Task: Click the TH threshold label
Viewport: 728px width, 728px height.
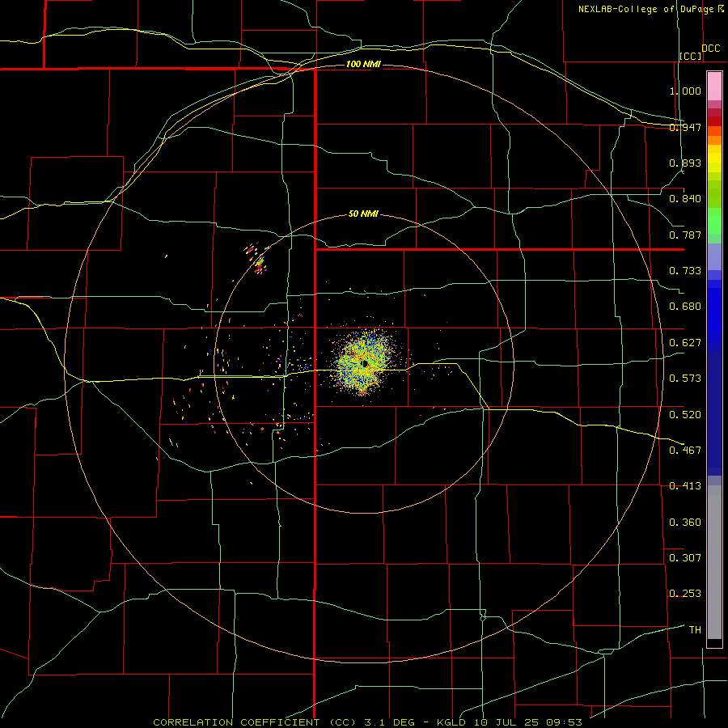Action: (x=695, y=629)
